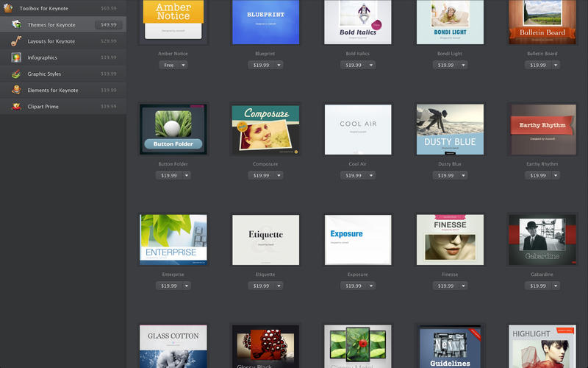Select the Glossy Black theme thumbnail
The height and width of the screenshot is (368, 588).
[265, 347]
